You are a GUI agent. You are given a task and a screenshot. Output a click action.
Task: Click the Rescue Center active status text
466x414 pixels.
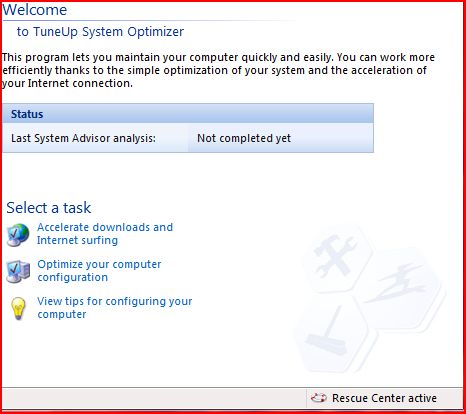(x=384, y=398)
